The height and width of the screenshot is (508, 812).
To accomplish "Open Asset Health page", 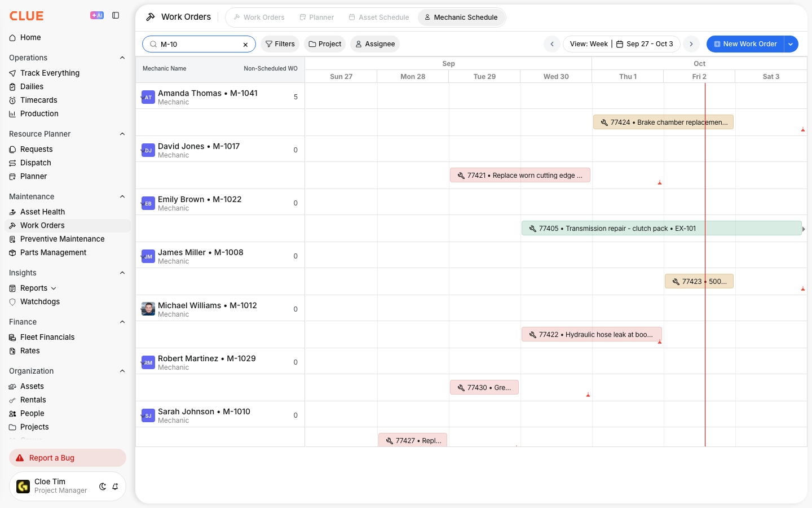I will pos(42,212).
